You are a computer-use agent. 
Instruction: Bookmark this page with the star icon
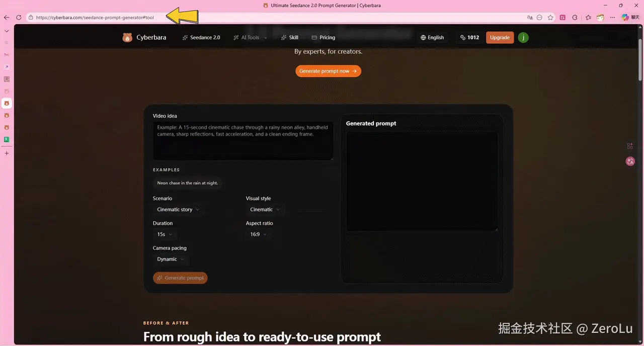click(x=550, y=17)
